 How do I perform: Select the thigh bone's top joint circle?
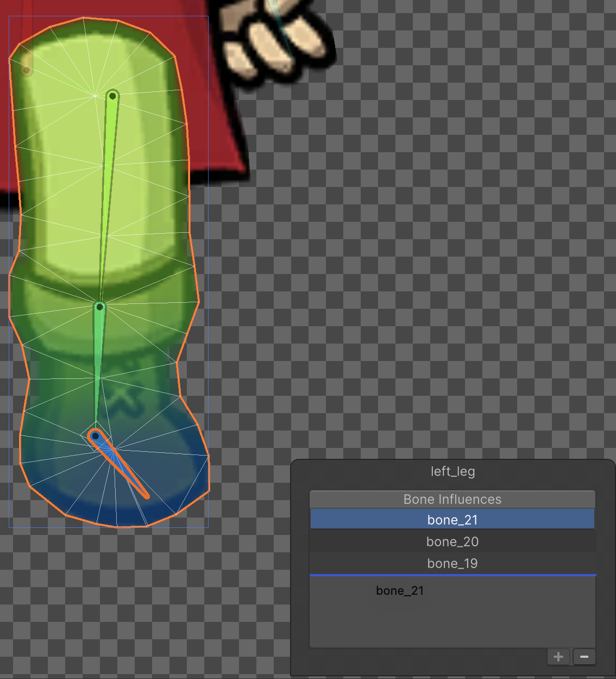[112, 96]
